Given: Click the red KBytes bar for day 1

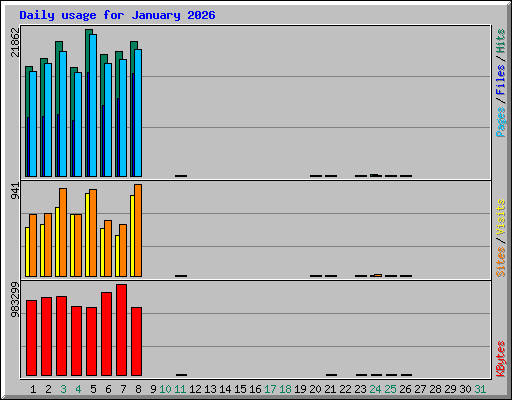Looking at the screenshot, I should point(31,338).
